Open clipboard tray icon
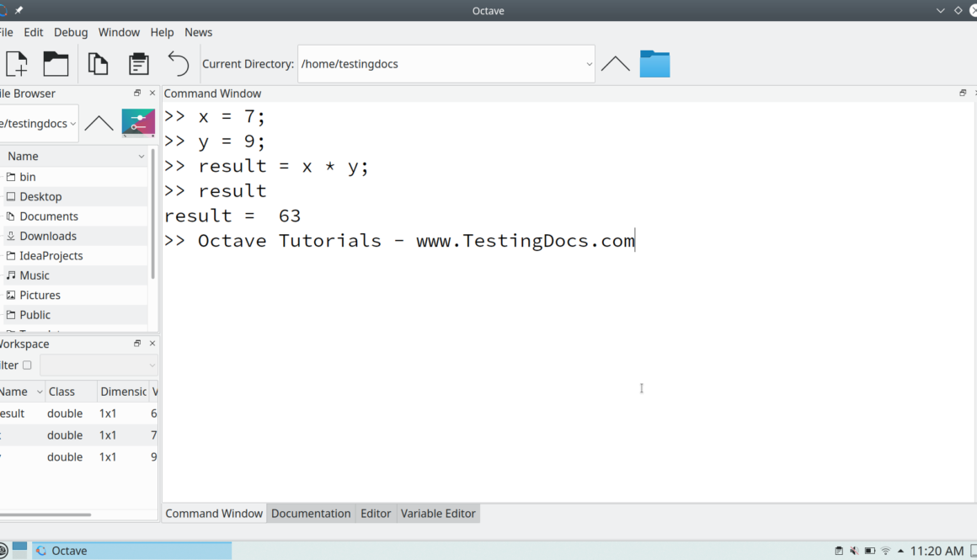 [x=839, y=551]
